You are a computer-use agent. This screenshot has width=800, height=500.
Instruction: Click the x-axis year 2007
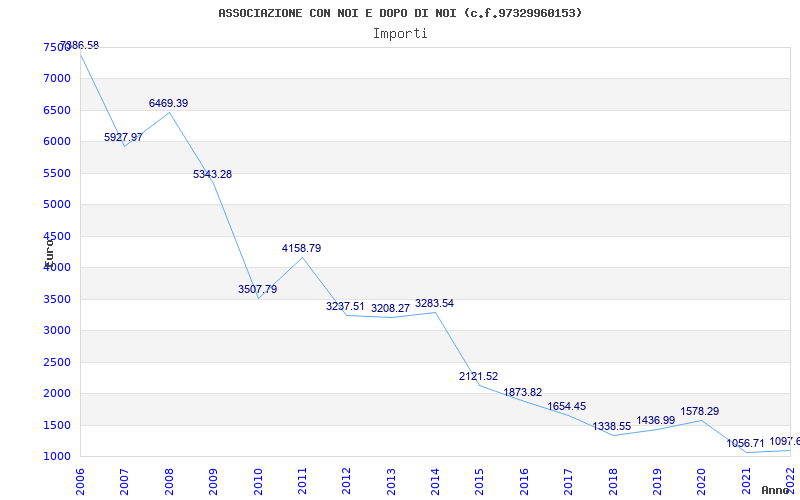[124, 482]
